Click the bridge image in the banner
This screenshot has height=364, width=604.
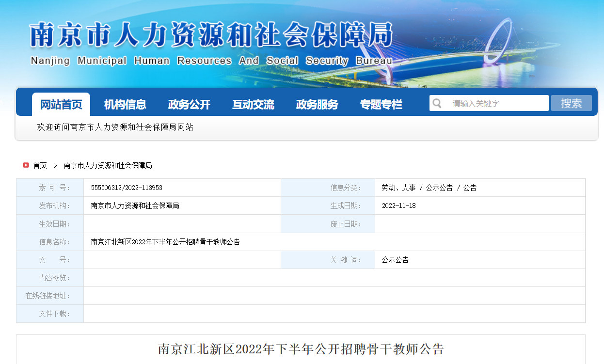(x=499, y=48)
